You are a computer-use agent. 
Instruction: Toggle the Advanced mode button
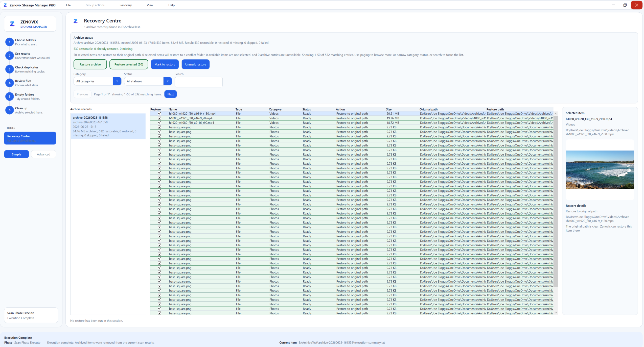click(43, 154)
